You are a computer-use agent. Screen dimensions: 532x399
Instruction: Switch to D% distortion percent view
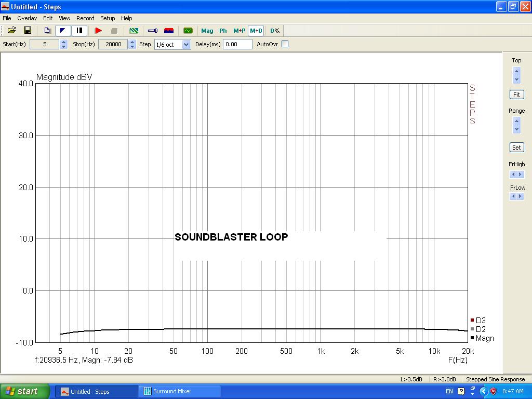[275, 31]
